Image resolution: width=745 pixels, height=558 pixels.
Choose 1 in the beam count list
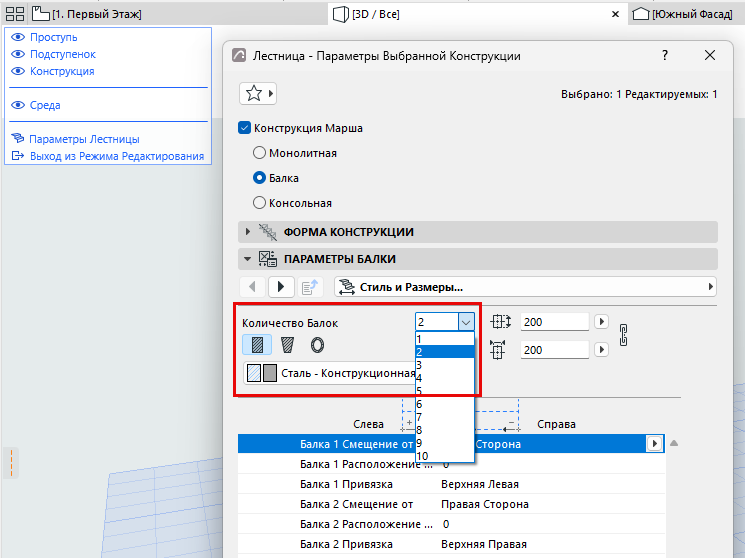[x=445, y=339]
